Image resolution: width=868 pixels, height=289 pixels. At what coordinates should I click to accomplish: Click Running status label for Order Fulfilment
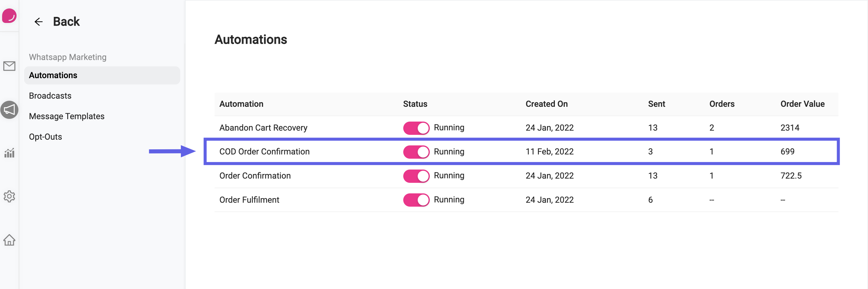coord(449,200)
